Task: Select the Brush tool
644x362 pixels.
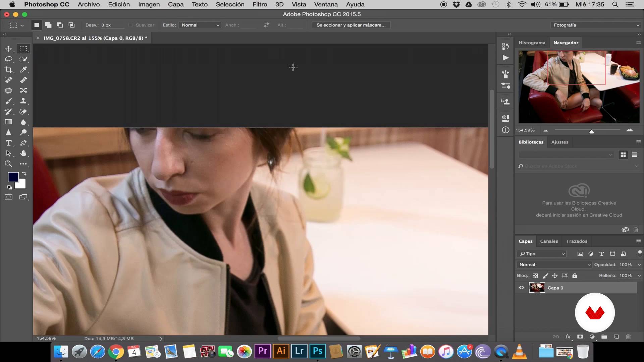Action: coord(8,101)
